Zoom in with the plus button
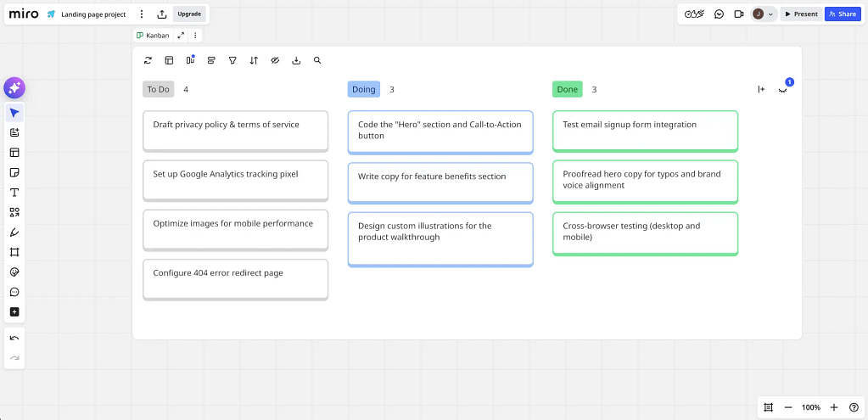The width and height of the screenshot is (868, 420). (834, 407)
